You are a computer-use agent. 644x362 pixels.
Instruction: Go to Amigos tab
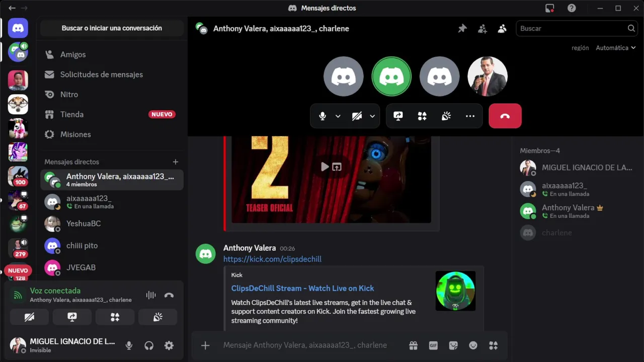click(x=112, y=54)
